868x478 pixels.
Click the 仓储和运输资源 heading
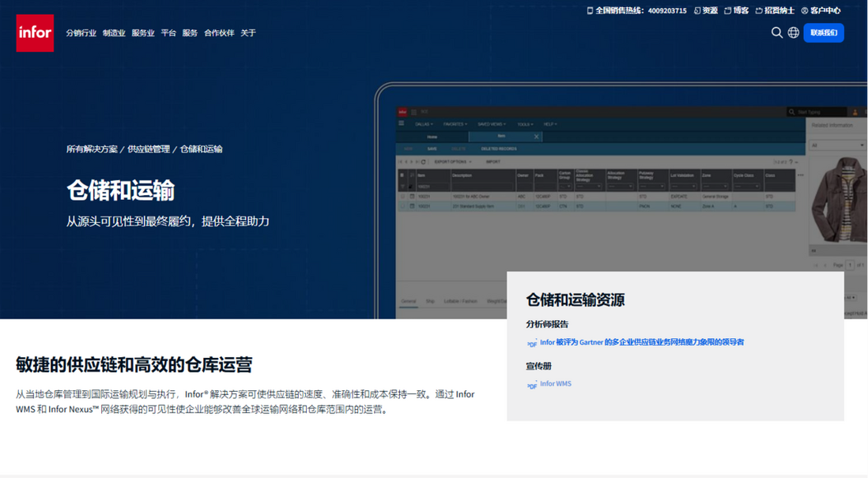[576, 300]
